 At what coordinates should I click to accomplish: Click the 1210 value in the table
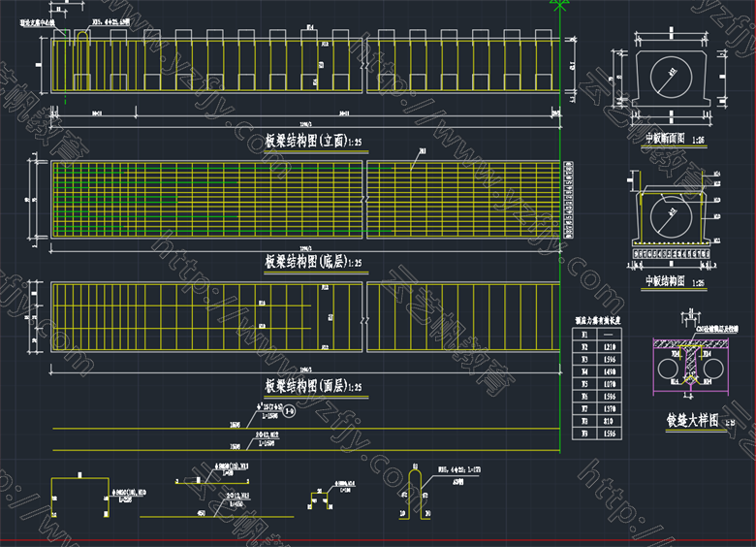tap(610, 347)
